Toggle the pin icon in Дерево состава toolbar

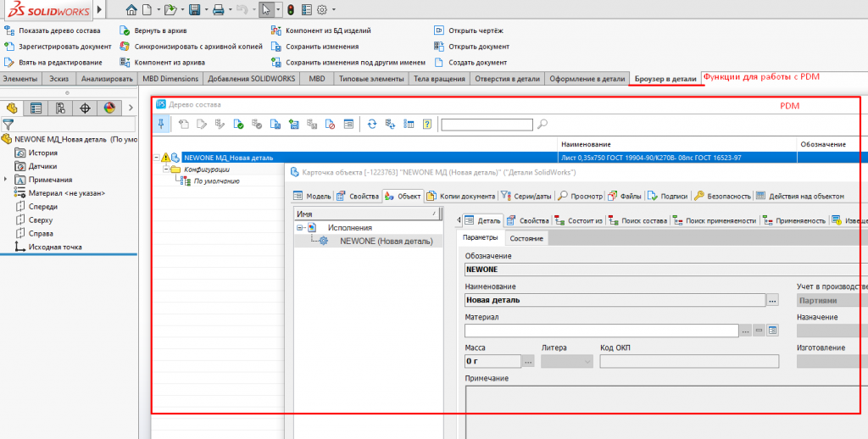point(160,125)
